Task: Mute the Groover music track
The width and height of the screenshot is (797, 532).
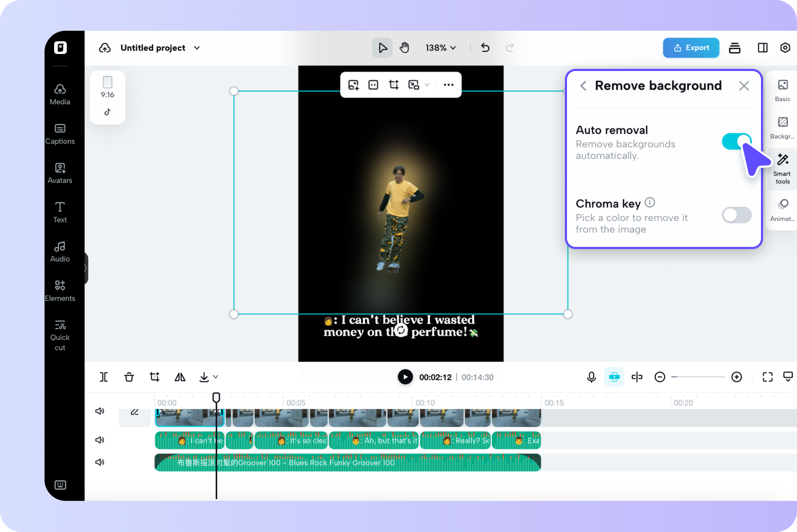Action: pos(100,462)
